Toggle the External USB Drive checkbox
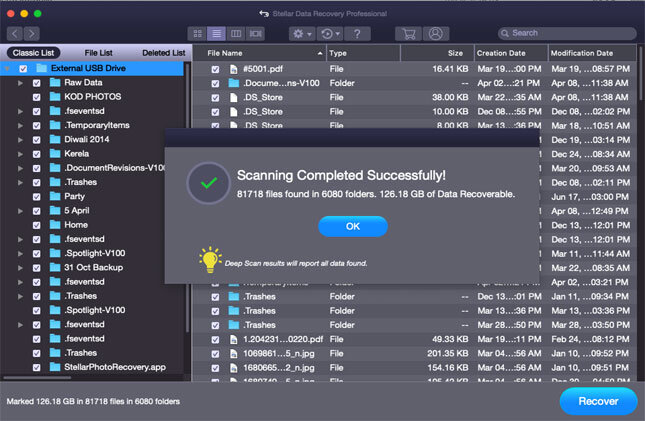645x421 pixels. 23,69
